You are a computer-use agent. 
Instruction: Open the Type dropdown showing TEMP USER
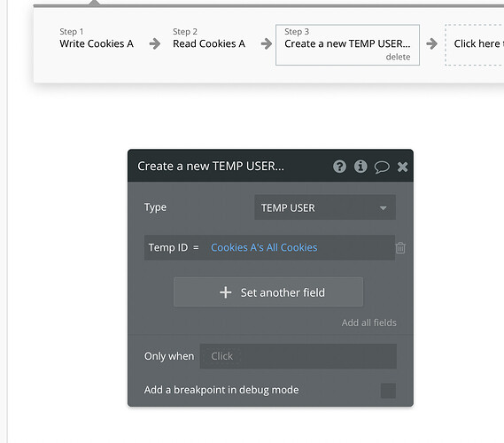tap(325, 207)
